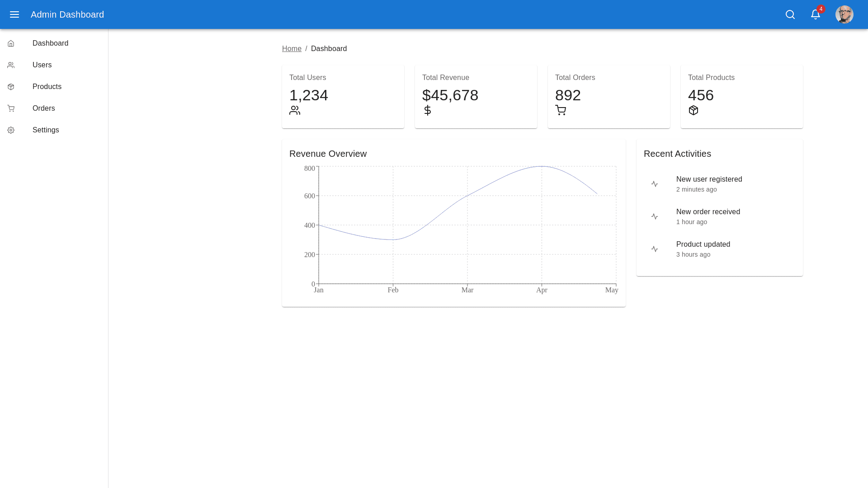Click the Users sidebar icon
868x488 pixels.
click(11, 65)
